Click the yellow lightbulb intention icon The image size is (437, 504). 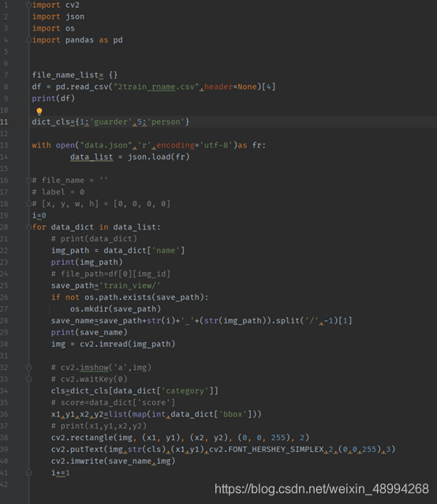pyautogui.click(x=39, y=111)
